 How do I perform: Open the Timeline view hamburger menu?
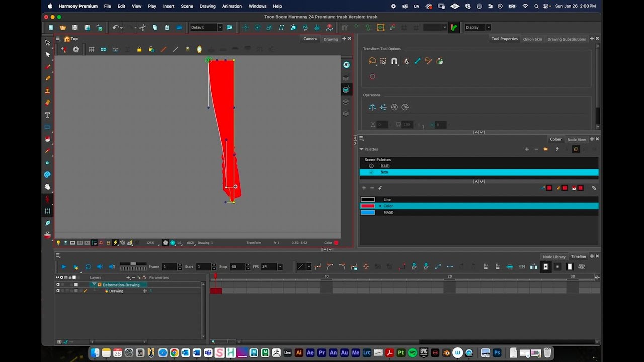pos(58,256)
